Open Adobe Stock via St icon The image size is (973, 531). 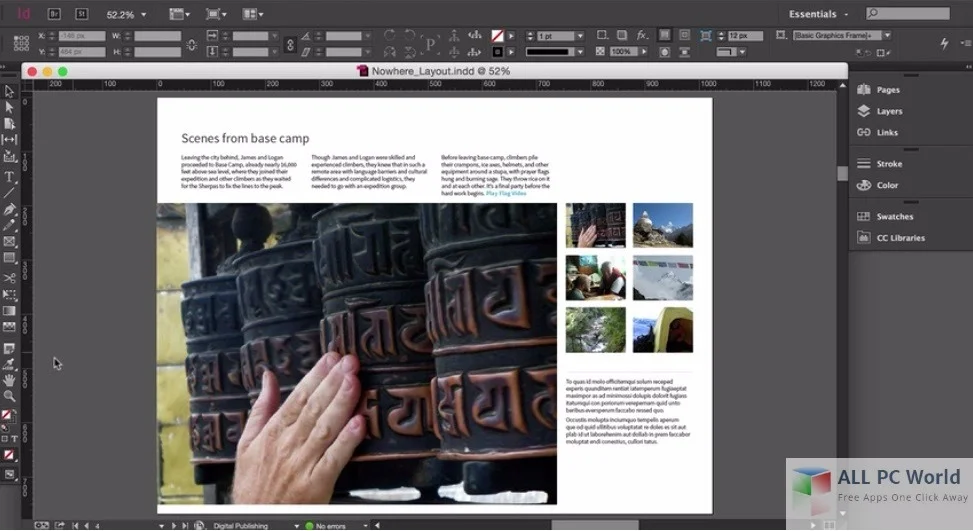81,14
